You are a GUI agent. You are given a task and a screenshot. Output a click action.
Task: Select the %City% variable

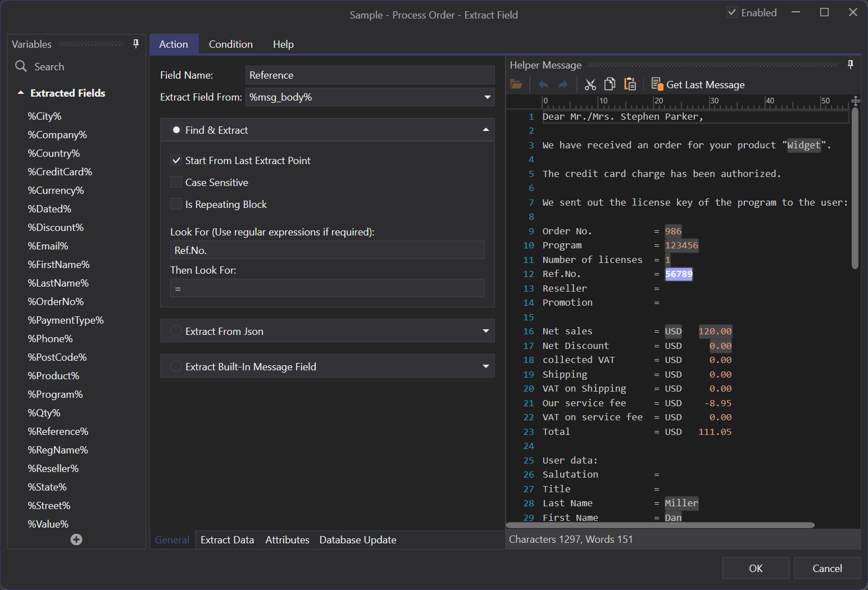[44, 116]
